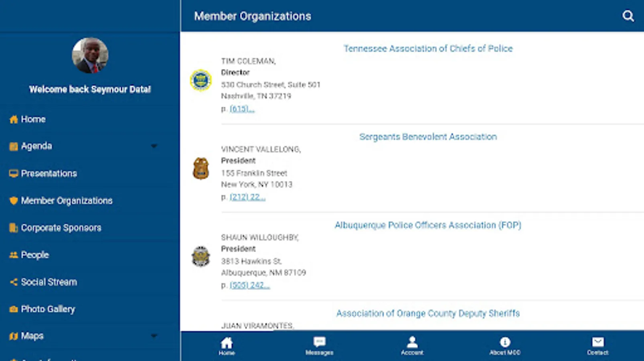644x361 pixels.
Task: Click the Sergeants Benevolent Association badge logo
Action: pyautogui.click(x=200, y=168)
